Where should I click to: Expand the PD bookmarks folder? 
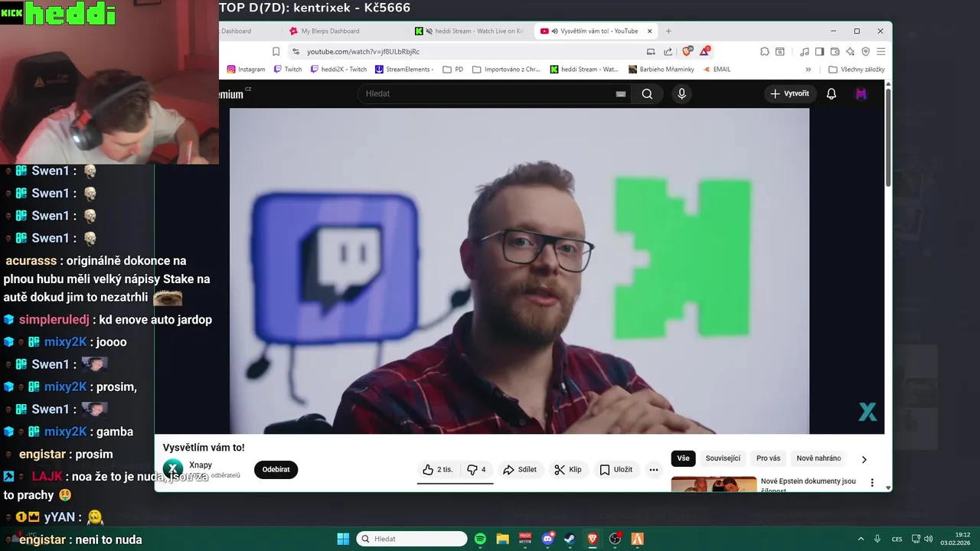[453, 69]
